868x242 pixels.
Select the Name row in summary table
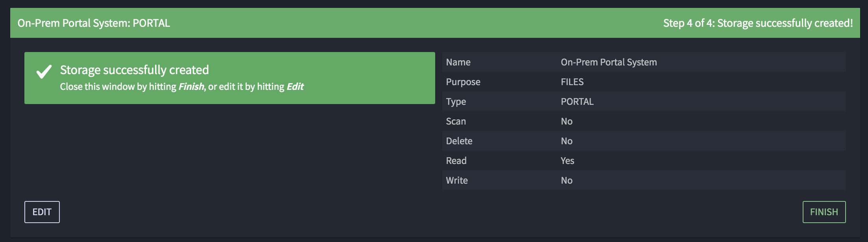point(644,62)
